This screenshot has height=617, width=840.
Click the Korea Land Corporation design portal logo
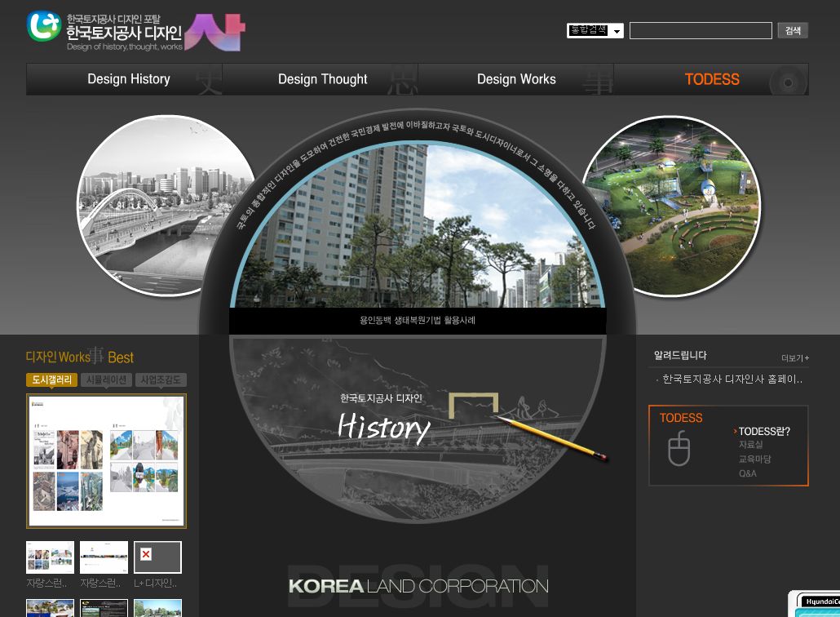136,32
